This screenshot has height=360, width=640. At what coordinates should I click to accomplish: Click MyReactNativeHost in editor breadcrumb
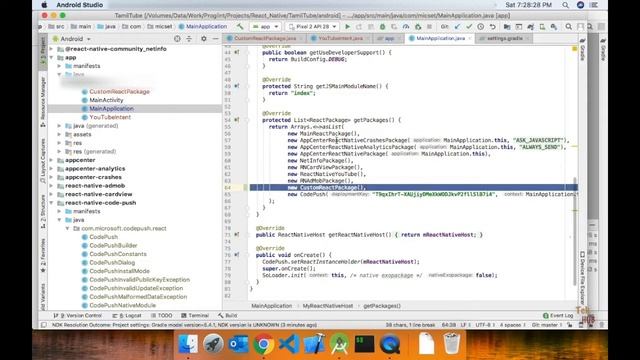point(327,306)
